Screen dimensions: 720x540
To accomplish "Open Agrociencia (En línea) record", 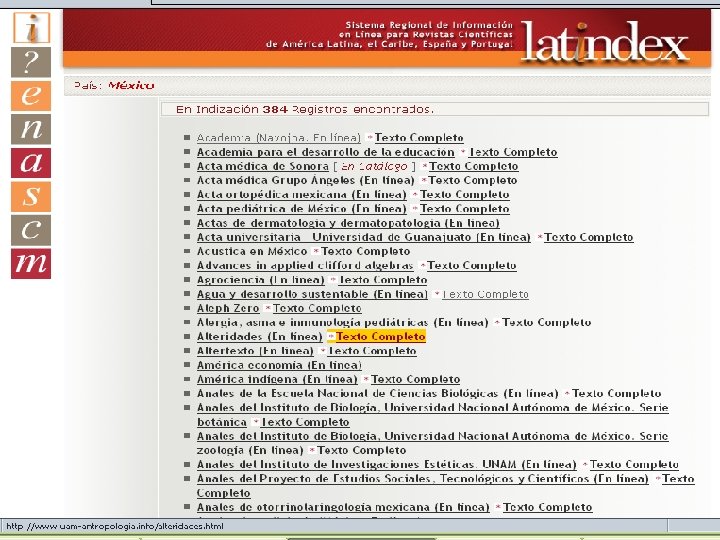I will [261, 280].
